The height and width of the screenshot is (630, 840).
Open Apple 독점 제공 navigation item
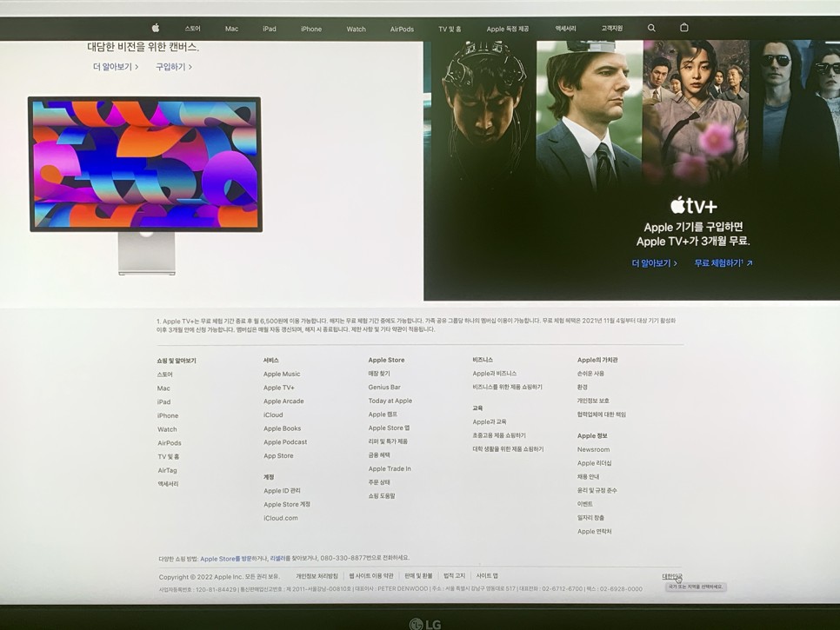[507, 29]
